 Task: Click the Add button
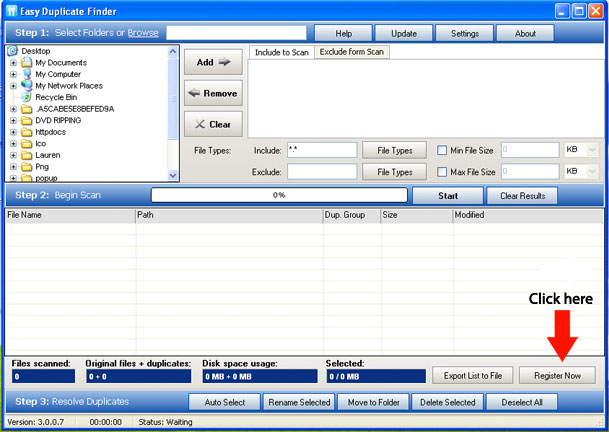213,62
